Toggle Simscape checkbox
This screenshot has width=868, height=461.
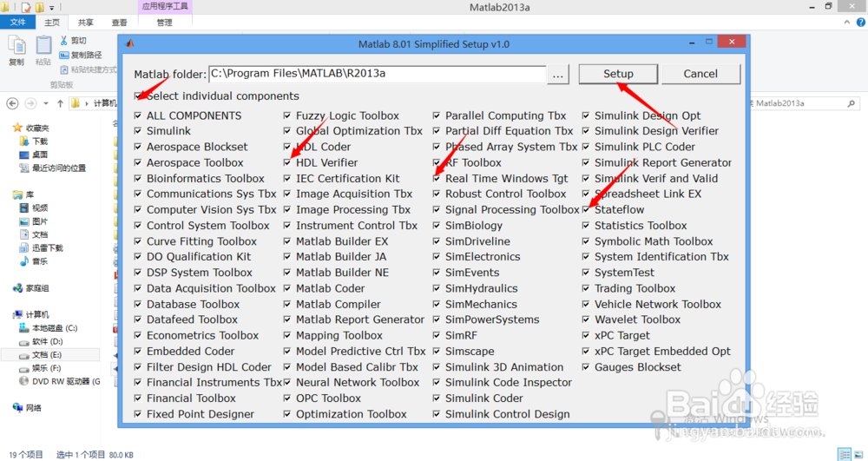pyautogui.click(x=437, y=352)
